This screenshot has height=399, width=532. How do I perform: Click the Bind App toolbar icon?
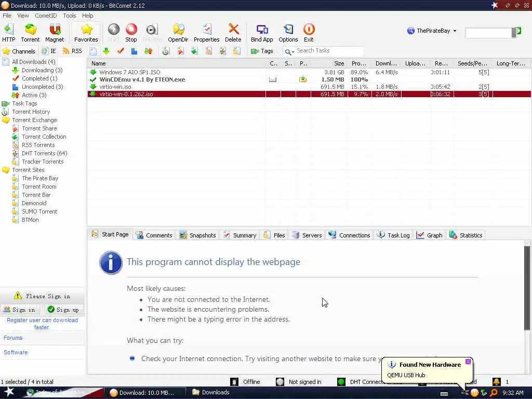pyautogui.click(x=262, y=33)
